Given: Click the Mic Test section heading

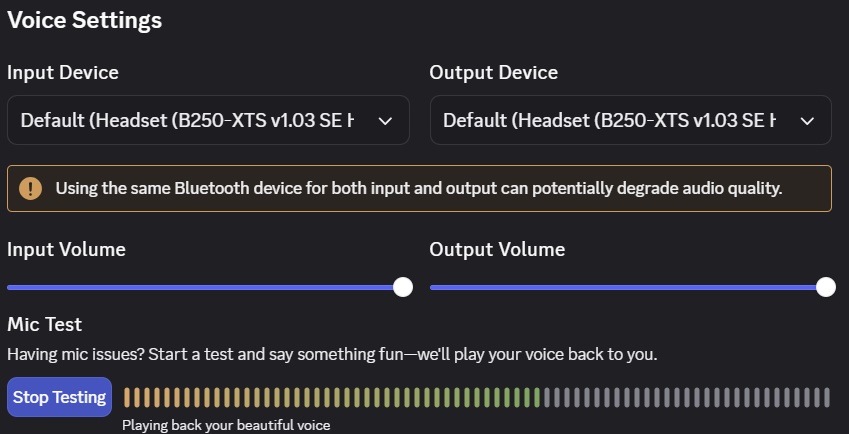Looking at the screenshot, I should (44, 325).
